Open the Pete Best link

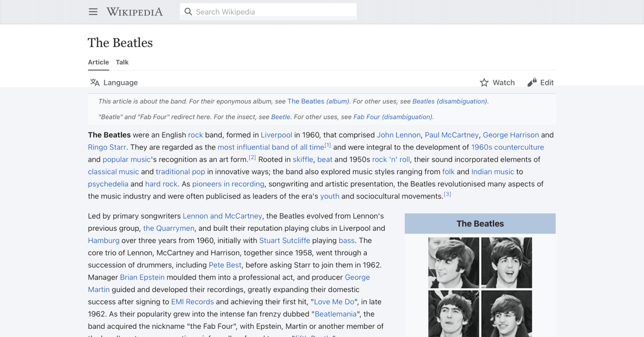click(225, 265)
